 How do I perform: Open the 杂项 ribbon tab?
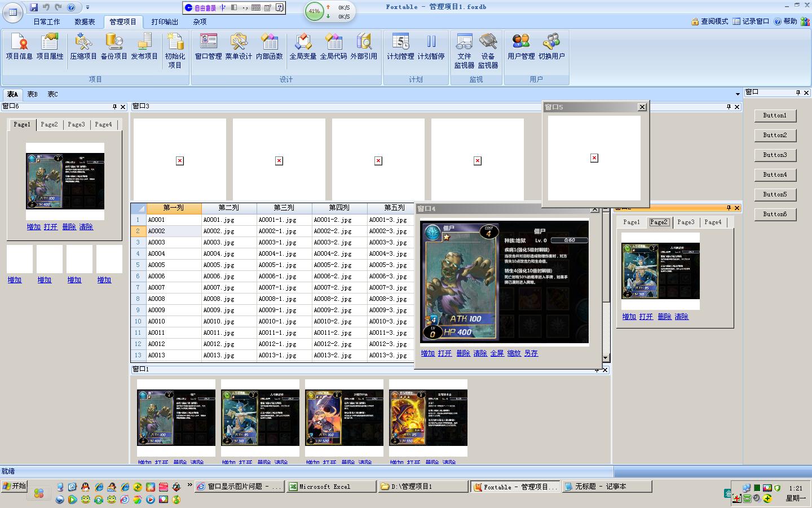pyautogui.click(x=200, y=22)
